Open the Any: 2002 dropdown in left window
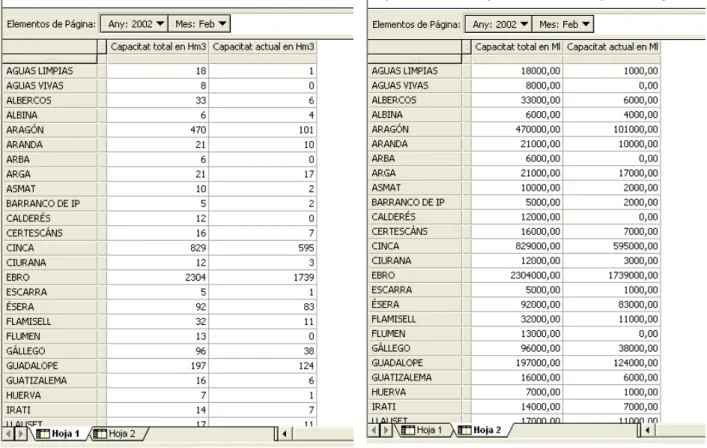 (x=134, y=24)
